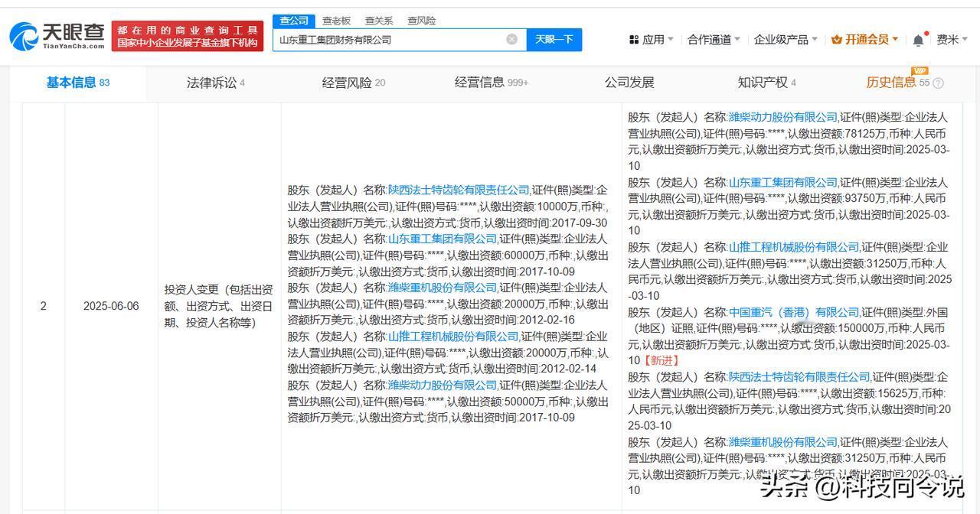Open the user menu 费米
980x514 pixels.
(952, 40)
